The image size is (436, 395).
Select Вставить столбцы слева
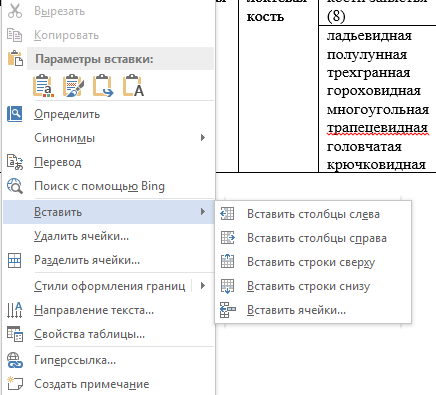pos(313,214)
